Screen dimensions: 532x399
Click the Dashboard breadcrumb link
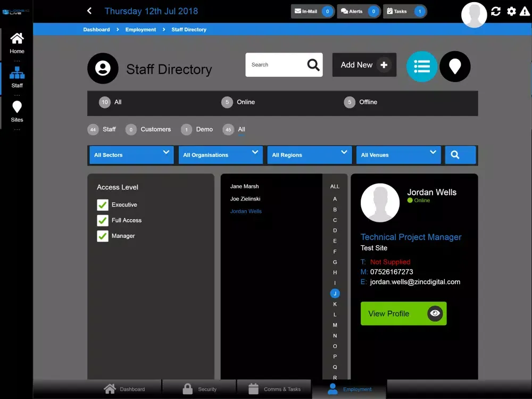(96, 29)
